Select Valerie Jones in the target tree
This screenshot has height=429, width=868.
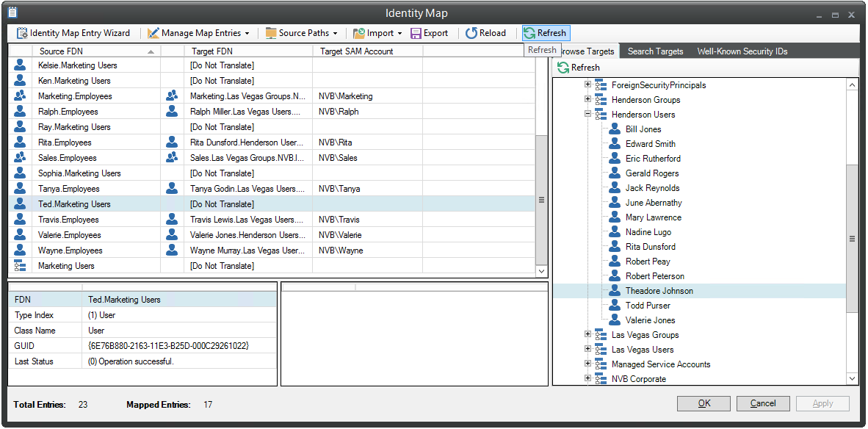coord(650,320)
